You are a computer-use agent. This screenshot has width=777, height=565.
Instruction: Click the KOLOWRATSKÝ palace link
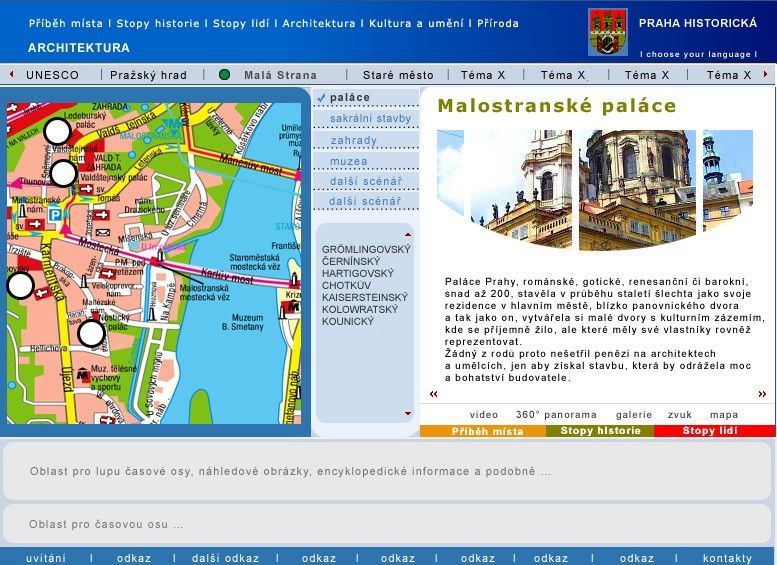click(x=359, y=309)
